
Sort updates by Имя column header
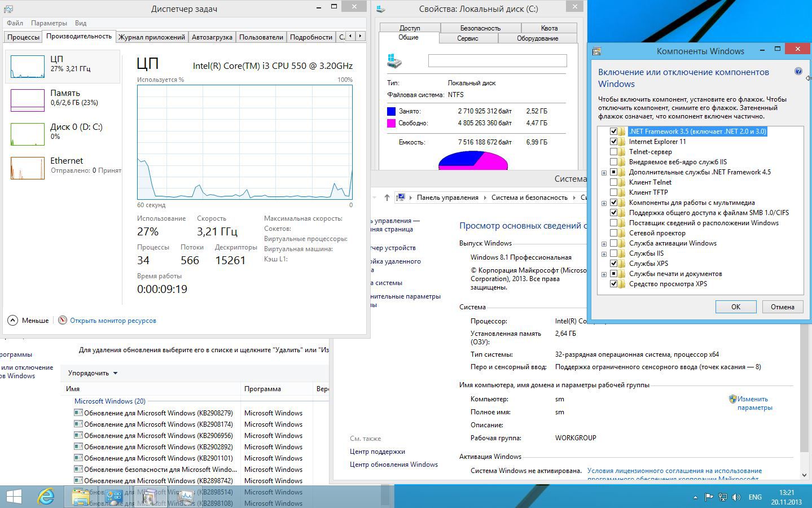click(151, 389)
